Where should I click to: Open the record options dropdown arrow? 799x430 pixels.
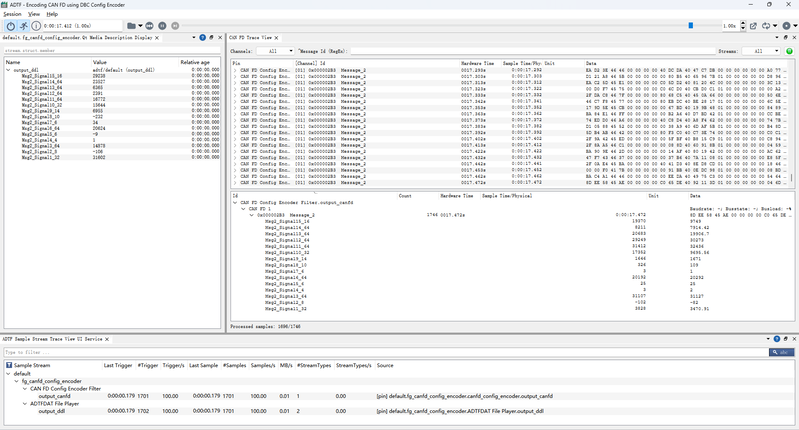click(x=795, y=26)
